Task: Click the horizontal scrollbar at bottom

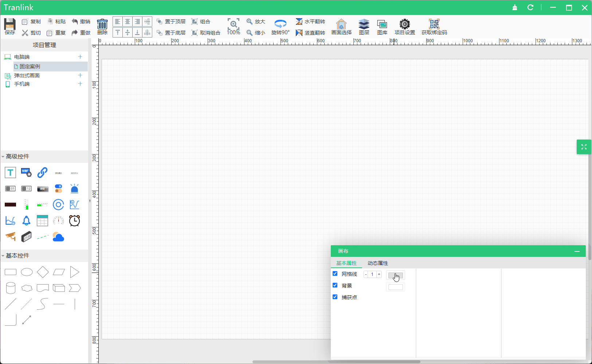Action: click(336, 362)
